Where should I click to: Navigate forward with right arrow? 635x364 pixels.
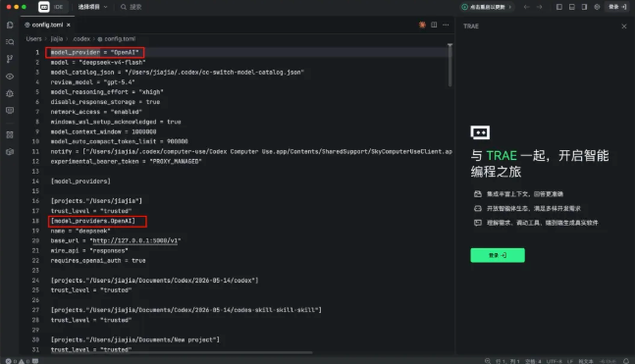coord(539,7)
